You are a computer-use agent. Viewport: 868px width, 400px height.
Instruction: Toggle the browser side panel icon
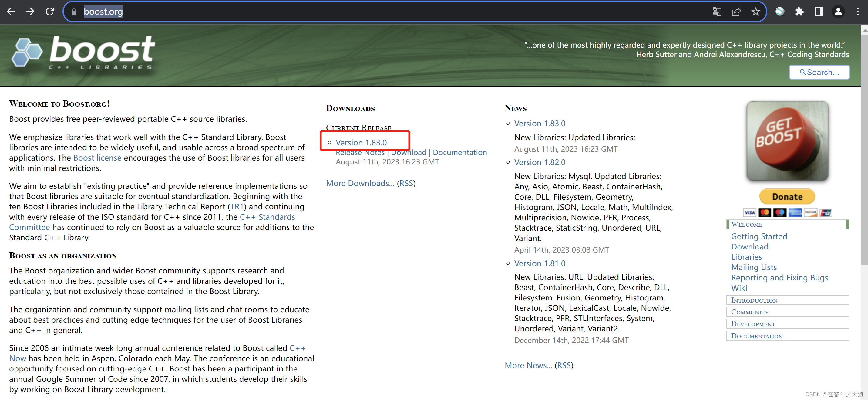click(x=819, y=12)
